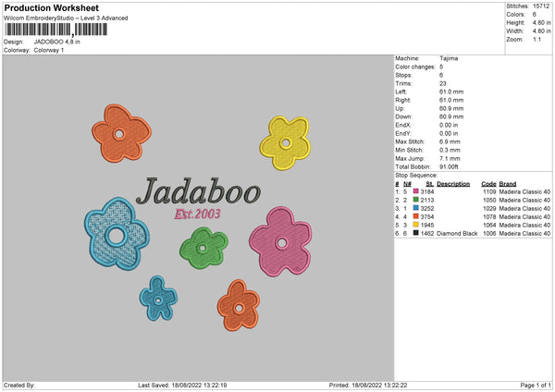The width and height of the screenshot is (555, 392).
Task: Click the EndY label
Action: coord(403,133)
